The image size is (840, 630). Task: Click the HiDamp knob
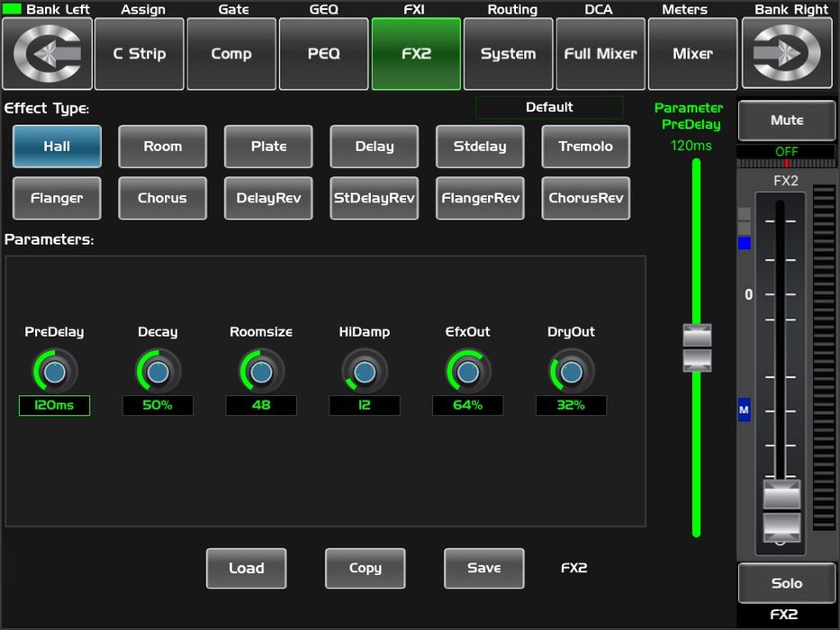click(x=365, y=371)
